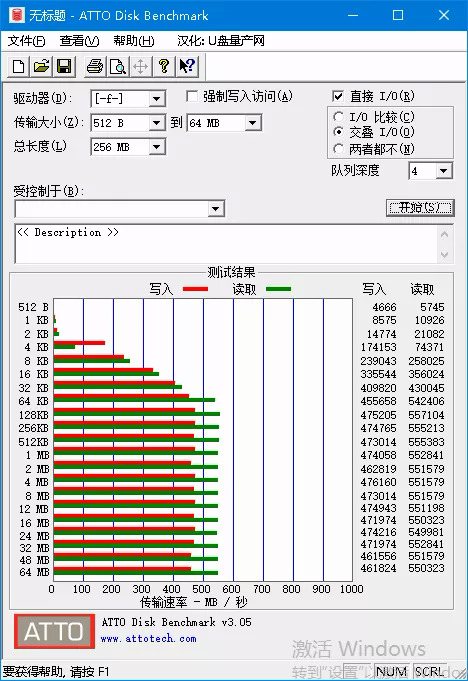Open the 总长度 256 MB dropdown

[157, 147]
